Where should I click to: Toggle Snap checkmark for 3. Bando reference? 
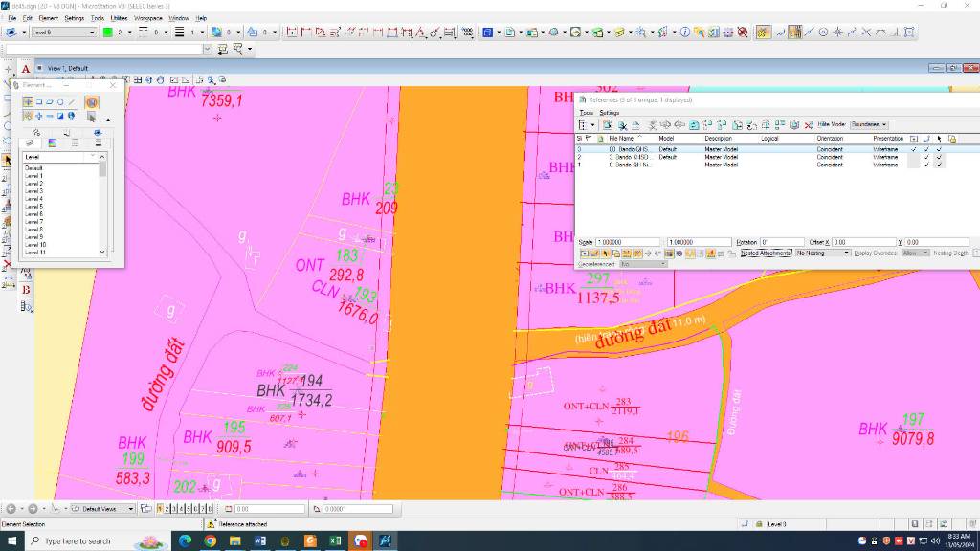[926, 157]
